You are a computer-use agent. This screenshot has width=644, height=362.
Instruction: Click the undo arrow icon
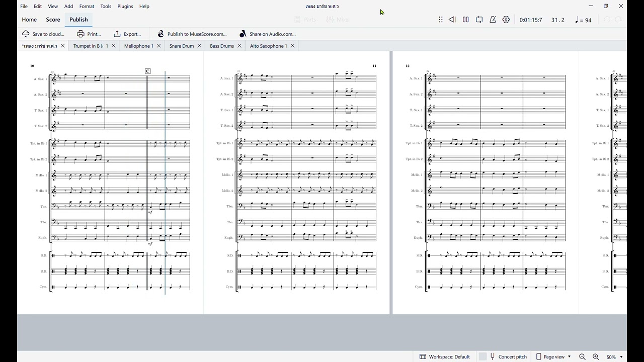607,20
